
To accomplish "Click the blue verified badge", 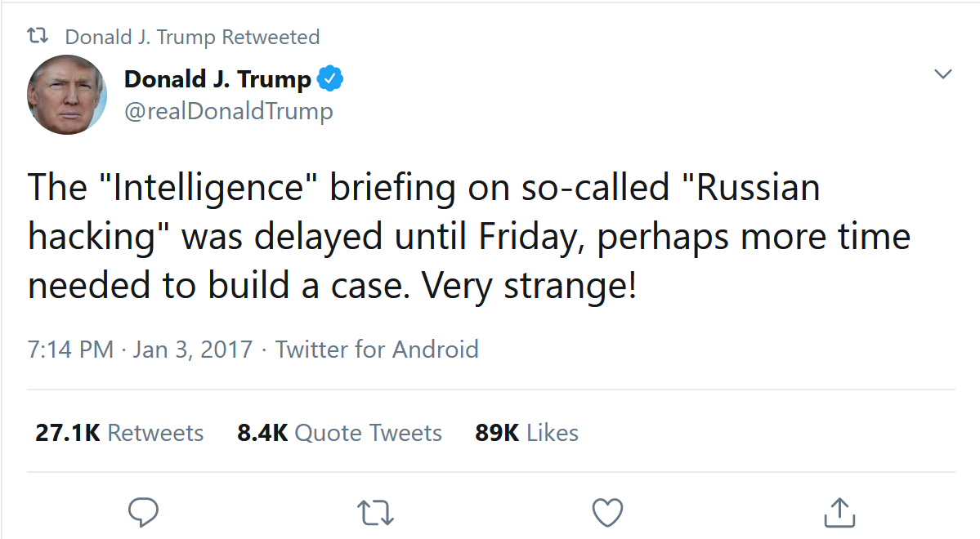I will click(x=330, y=79).
